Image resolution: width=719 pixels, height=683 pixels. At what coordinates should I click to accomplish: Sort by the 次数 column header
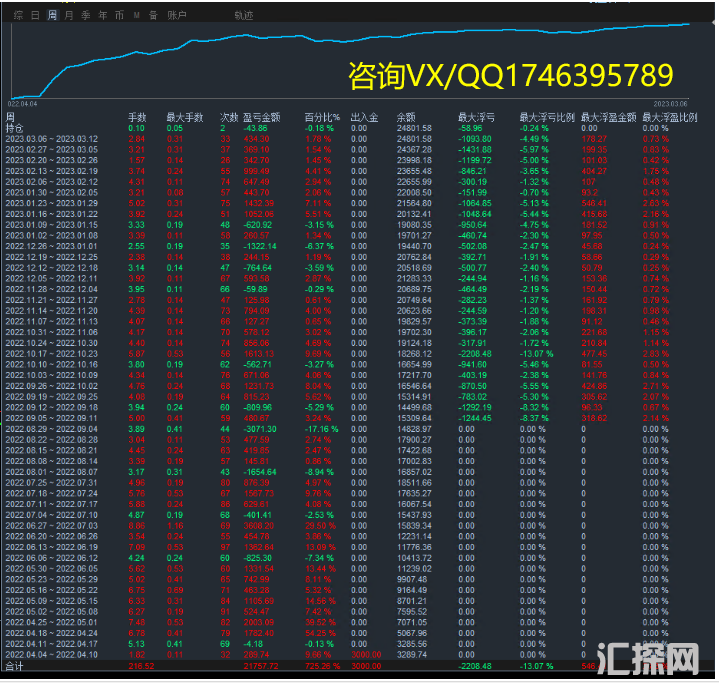(228, 118)
